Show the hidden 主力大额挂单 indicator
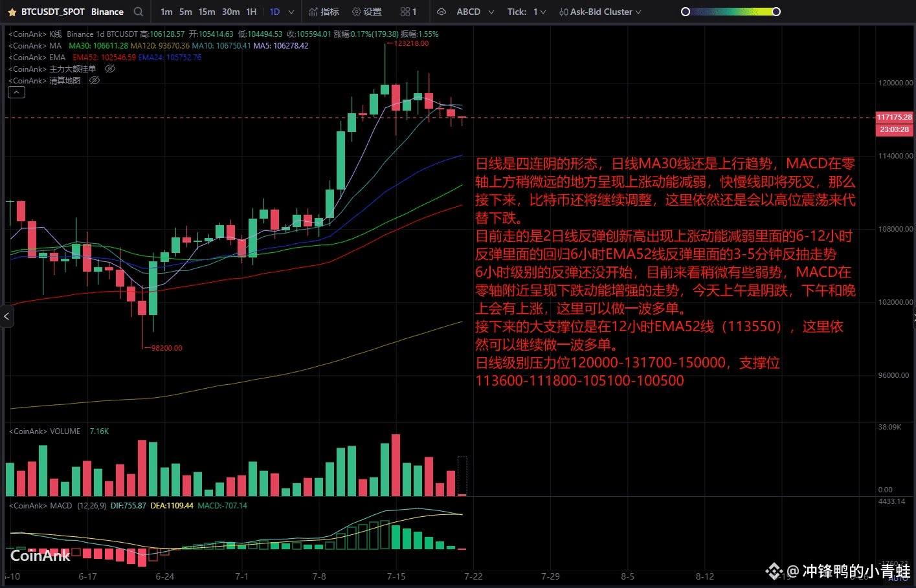Viewport: 916px width, 588px height. 110,69
